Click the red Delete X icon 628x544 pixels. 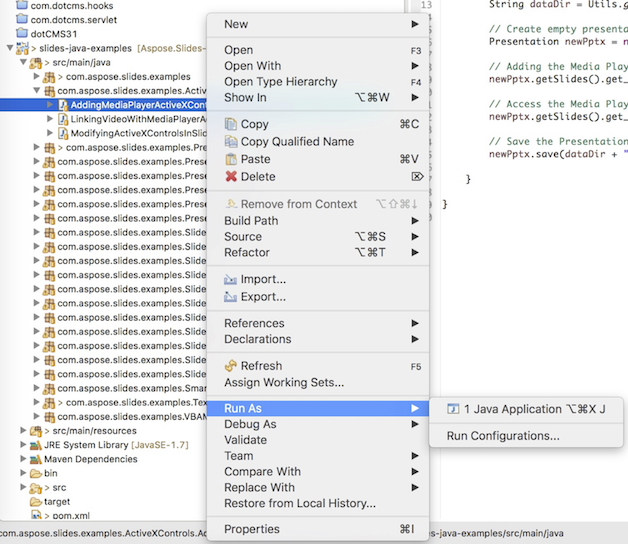click(x=231, y=177)
